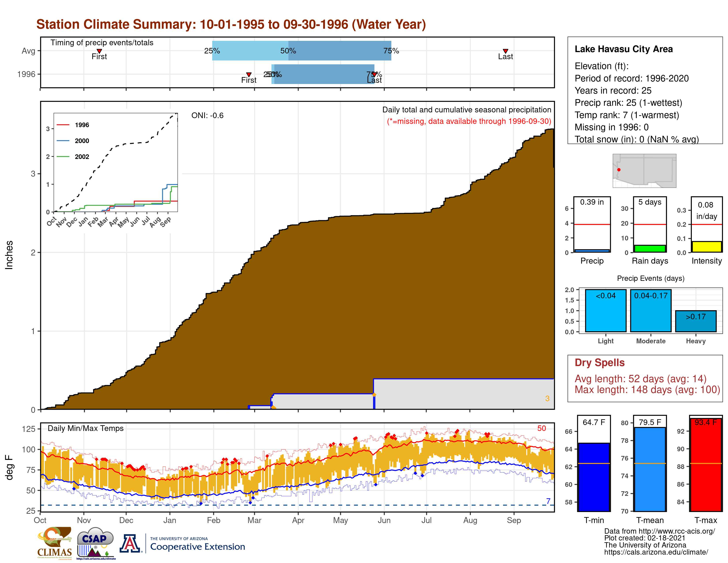This screenshot has height=563, width=728.
Task: Click the Inches y-axis label
Action: pyautogui.click(x=9, y=255)
